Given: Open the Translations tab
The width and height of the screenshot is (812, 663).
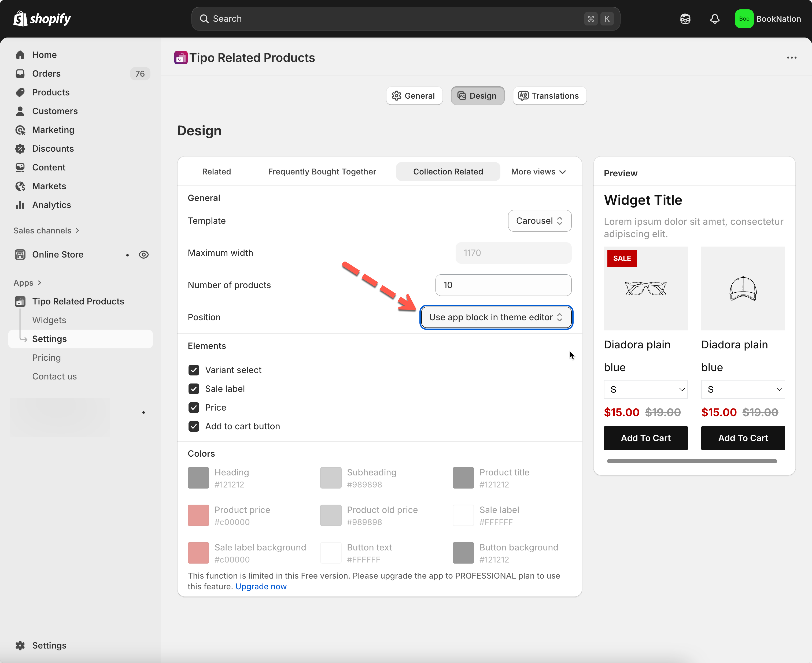Looking at the screenshot, I should coord(549,95).
